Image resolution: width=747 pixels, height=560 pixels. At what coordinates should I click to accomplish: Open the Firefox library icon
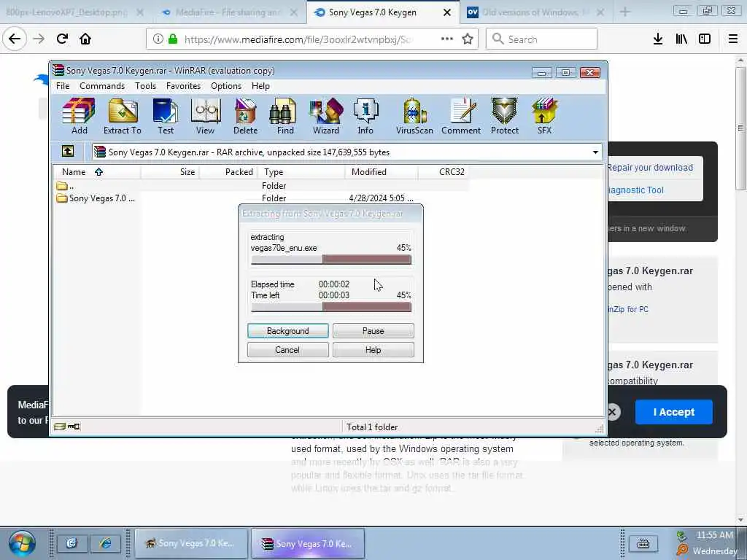(x=681, y=39)
